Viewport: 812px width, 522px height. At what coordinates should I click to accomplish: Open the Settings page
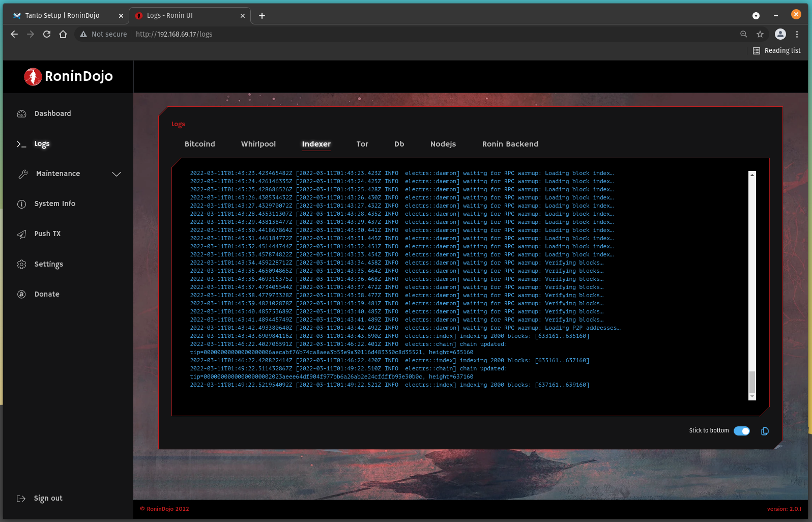pos(49,264)
